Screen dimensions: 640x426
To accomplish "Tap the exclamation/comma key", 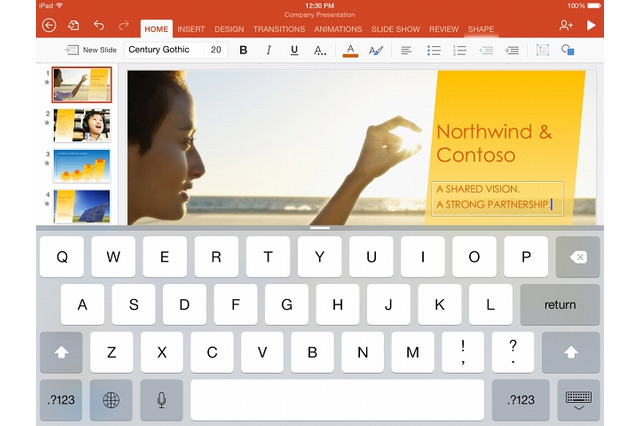I will click(x=463, y=352).
